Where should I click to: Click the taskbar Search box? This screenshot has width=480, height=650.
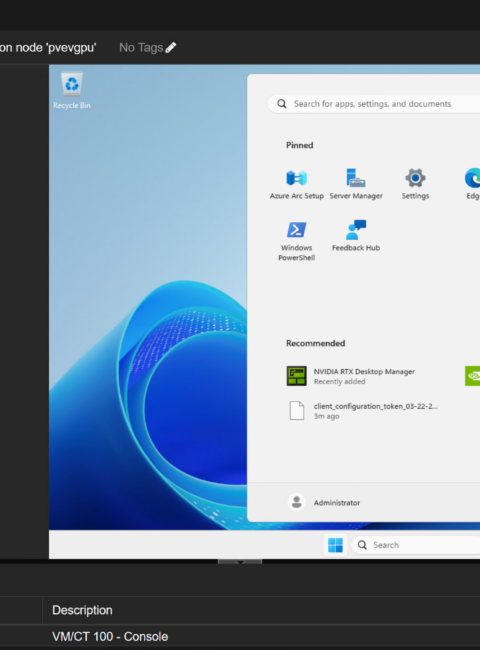416,545
